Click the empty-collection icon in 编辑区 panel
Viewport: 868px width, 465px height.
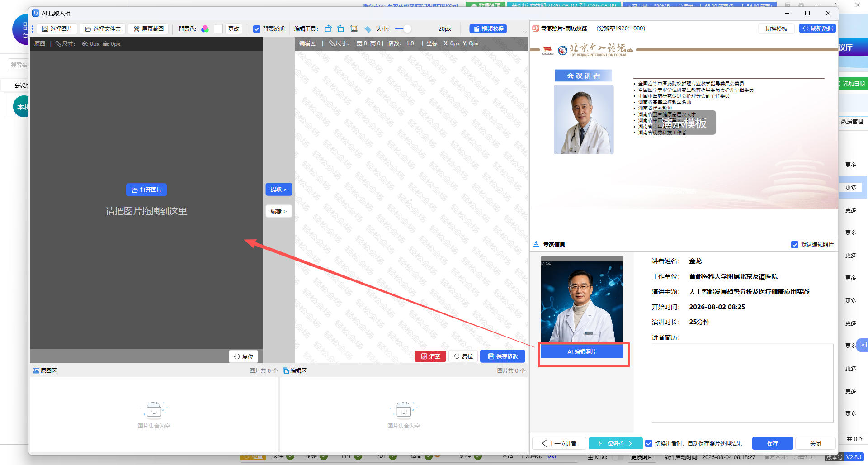(404, 409)
